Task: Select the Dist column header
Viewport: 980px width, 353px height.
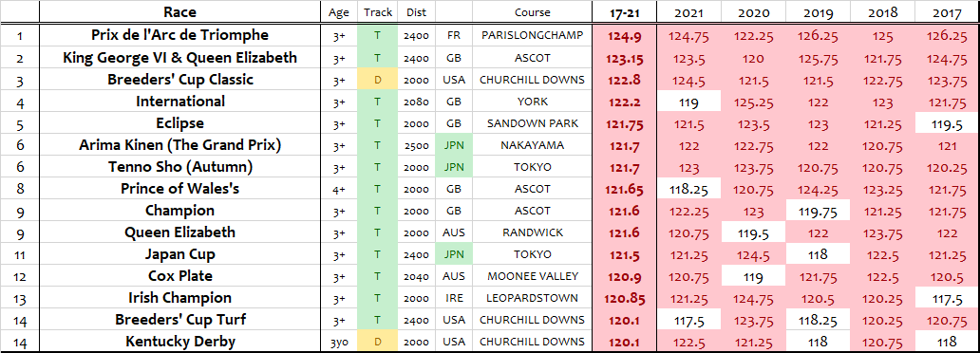Action: (x=416, y=12)
